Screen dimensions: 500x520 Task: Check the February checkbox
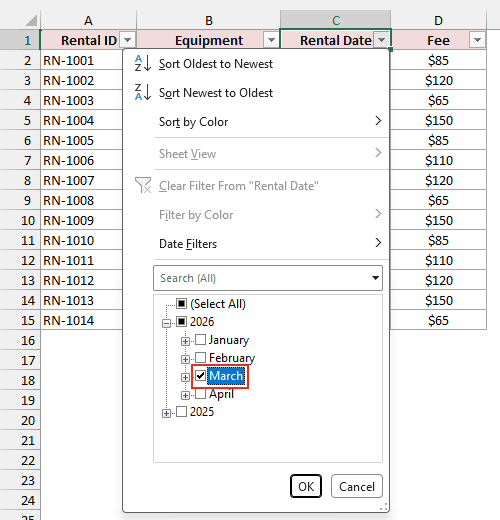pos(200,358)
